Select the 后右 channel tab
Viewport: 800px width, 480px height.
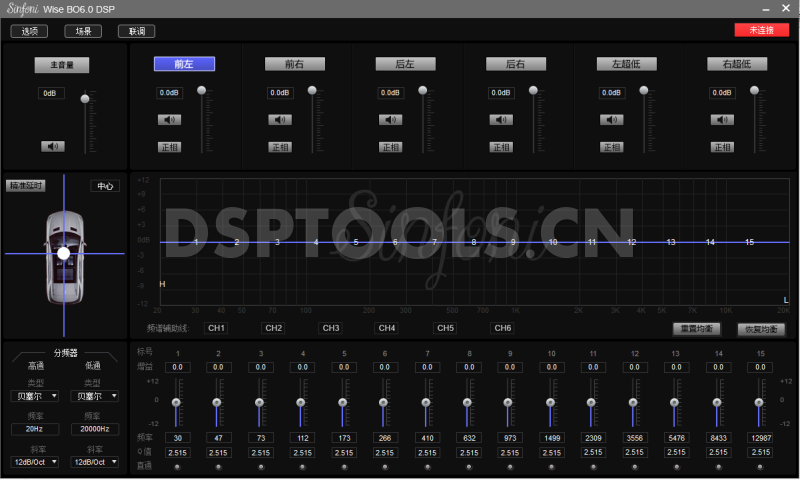coord(516,64)
